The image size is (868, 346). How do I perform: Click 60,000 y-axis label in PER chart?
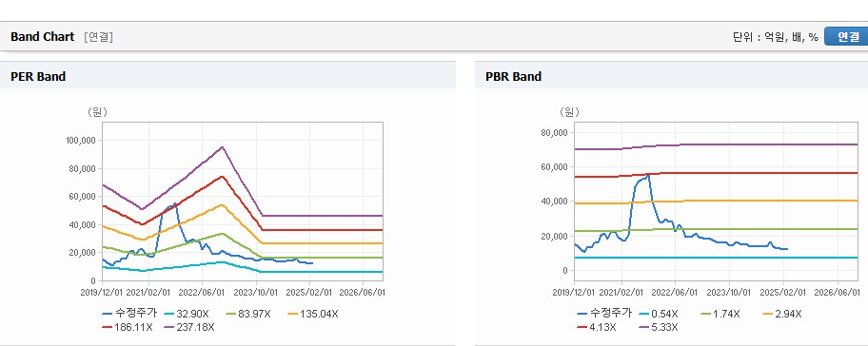[x=83, y=197]
